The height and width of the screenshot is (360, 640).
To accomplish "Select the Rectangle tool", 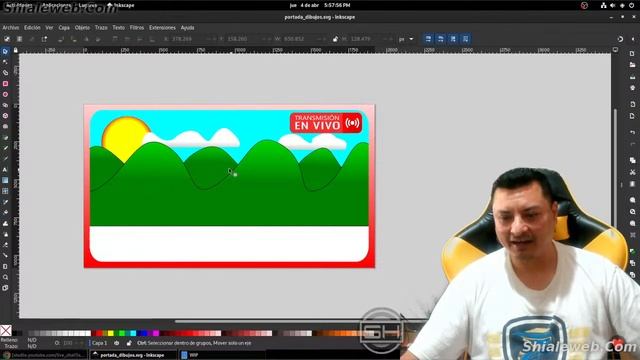I will [5, 84].
